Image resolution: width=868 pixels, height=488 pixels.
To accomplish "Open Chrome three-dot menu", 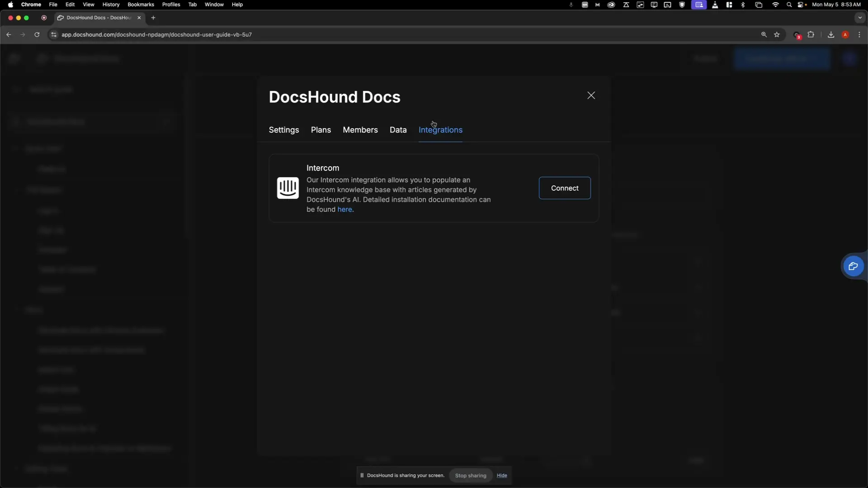I will (x=859, y=35).
